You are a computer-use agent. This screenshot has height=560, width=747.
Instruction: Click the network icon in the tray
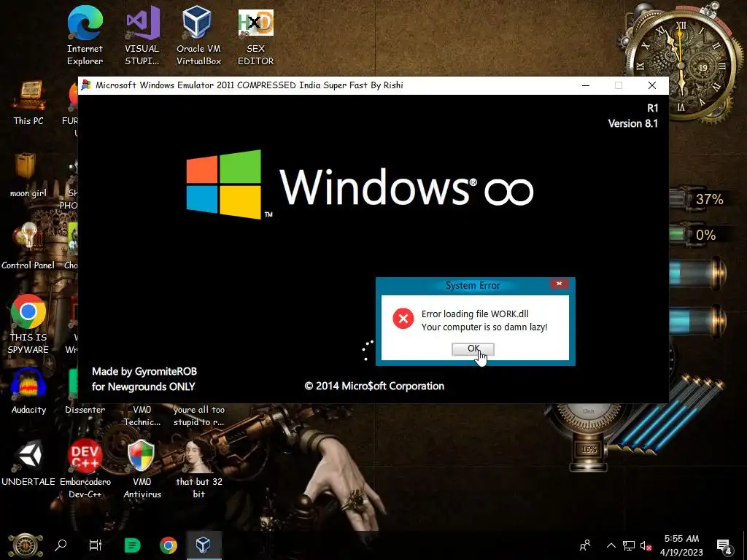(x=629, y=545)
